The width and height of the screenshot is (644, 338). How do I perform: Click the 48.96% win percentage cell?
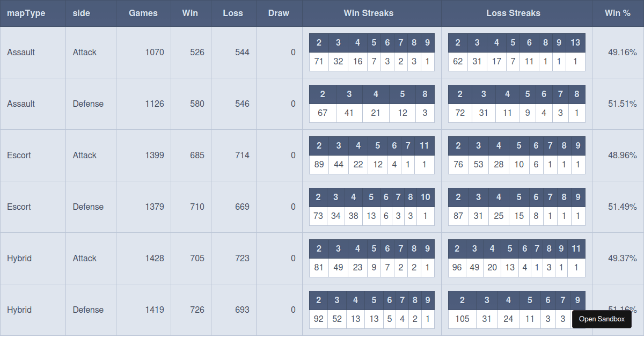tap(622, 155)
